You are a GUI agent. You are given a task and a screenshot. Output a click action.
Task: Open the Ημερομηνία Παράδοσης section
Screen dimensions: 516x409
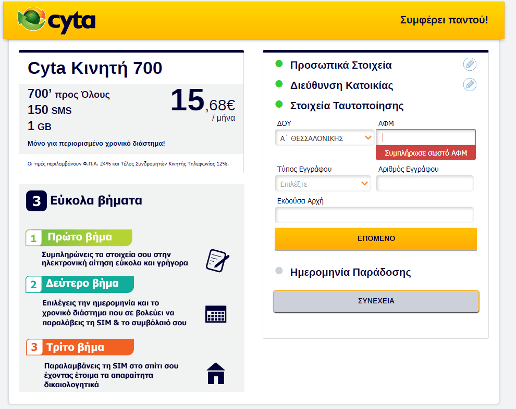click(350, 272)
